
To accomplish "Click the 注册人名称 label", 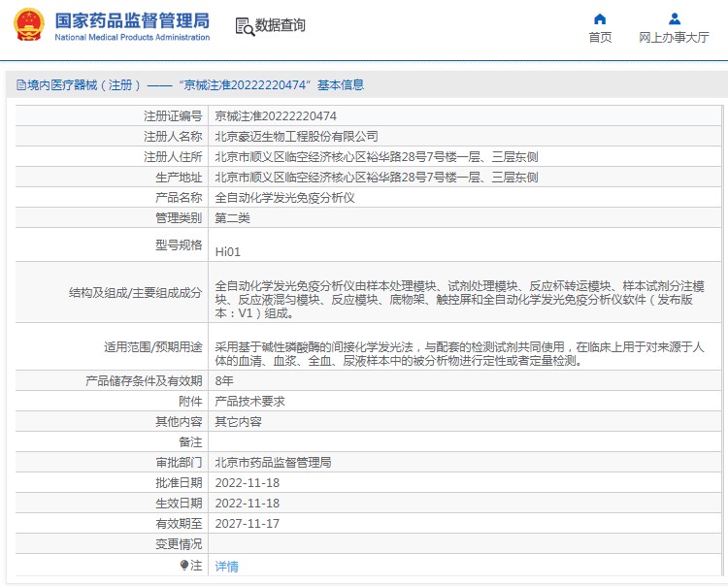I will (x=173, y=137).
